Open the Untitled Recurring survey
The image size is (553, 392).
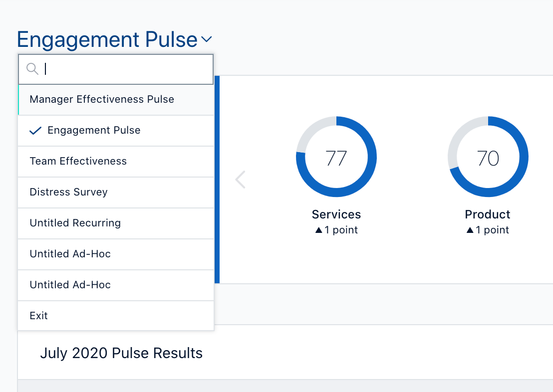click(x=116, y=223)
